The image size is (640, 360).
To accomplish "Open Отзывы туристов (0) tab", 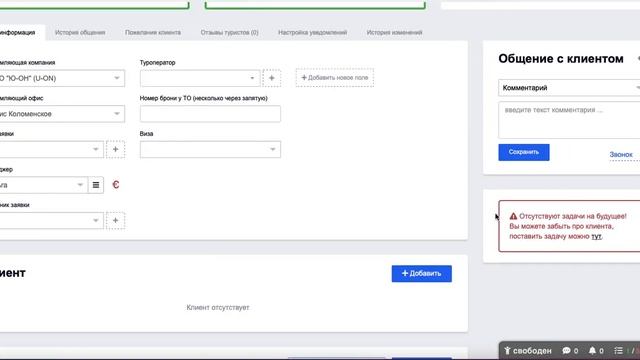I will point(229,32).
